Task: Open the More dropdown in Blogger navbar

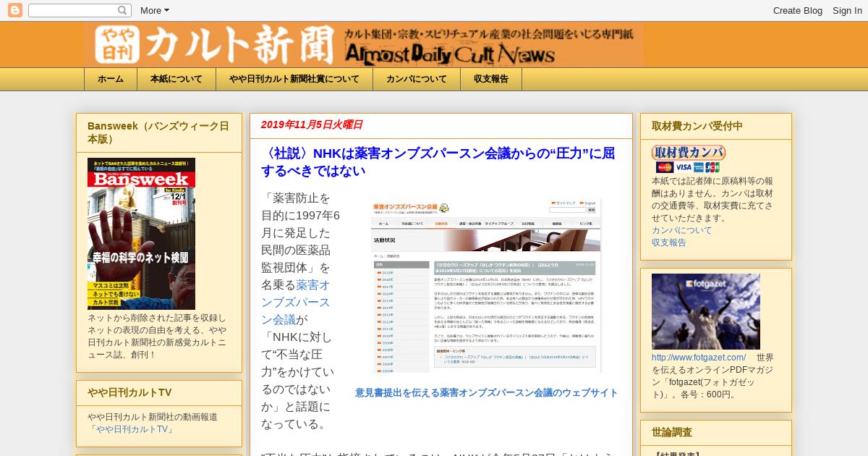Action: point(155,10)
